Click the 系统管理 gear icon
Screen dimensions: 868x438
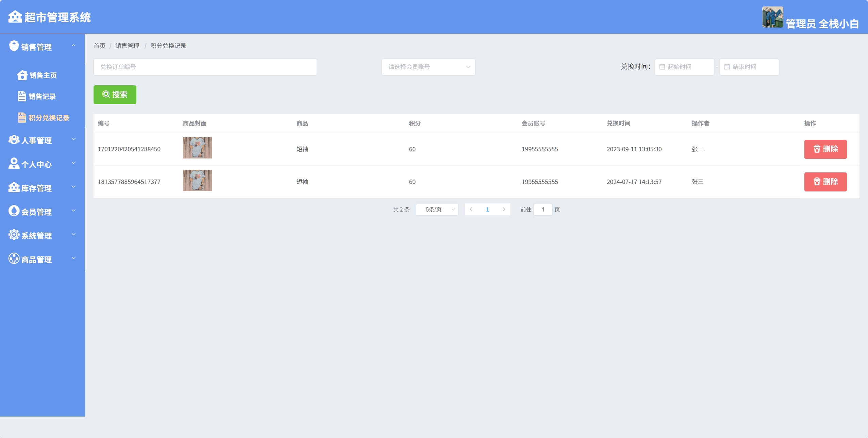coord(14,235)
